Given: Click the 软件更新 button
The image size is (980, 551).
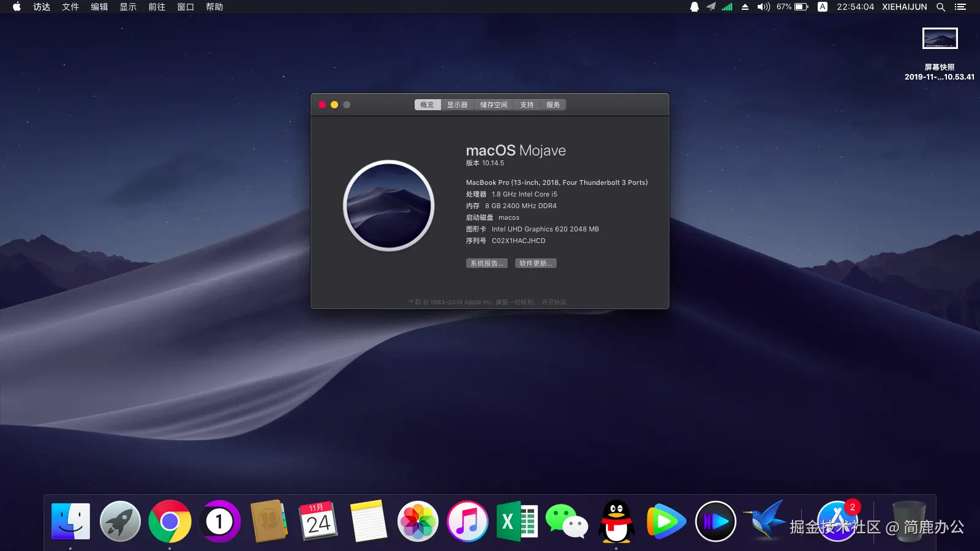Looking at the screenshot, I should (x=535, y=263).
